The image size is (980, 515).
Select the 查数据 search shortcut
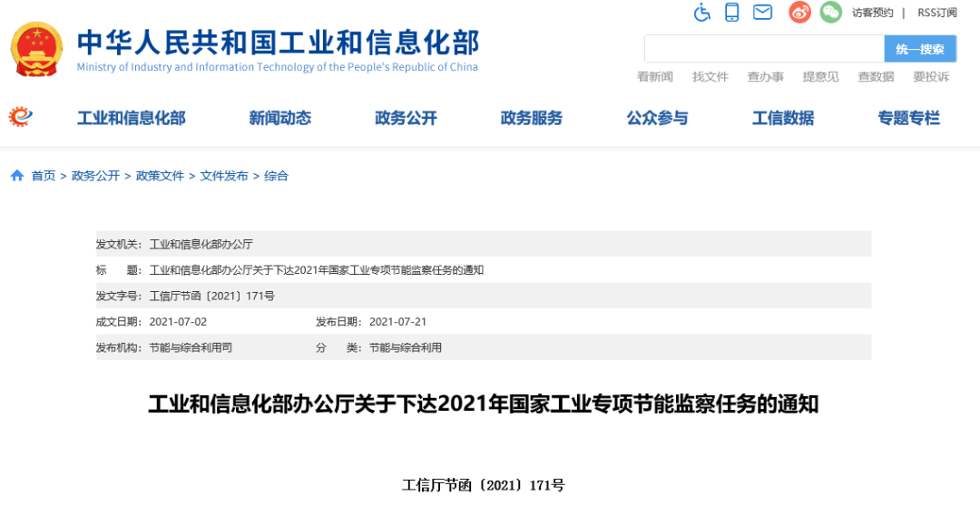[876, 77]
